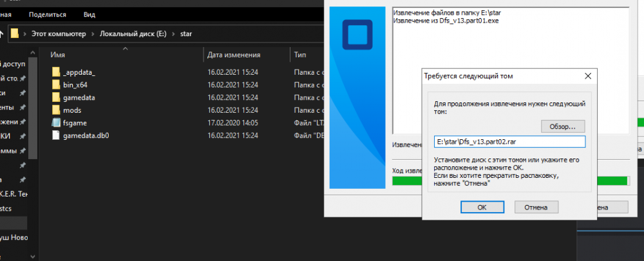Select the fsgame file icon
This screenshot has width=644, height=261.
(x=56, y=122)
